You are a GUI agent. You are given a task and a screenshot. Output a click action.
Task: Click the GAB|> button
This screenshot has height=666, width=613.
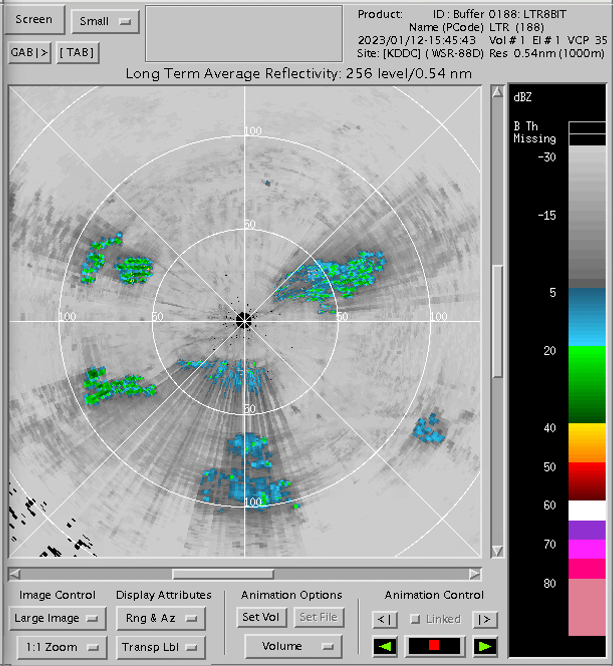point(29,53)
